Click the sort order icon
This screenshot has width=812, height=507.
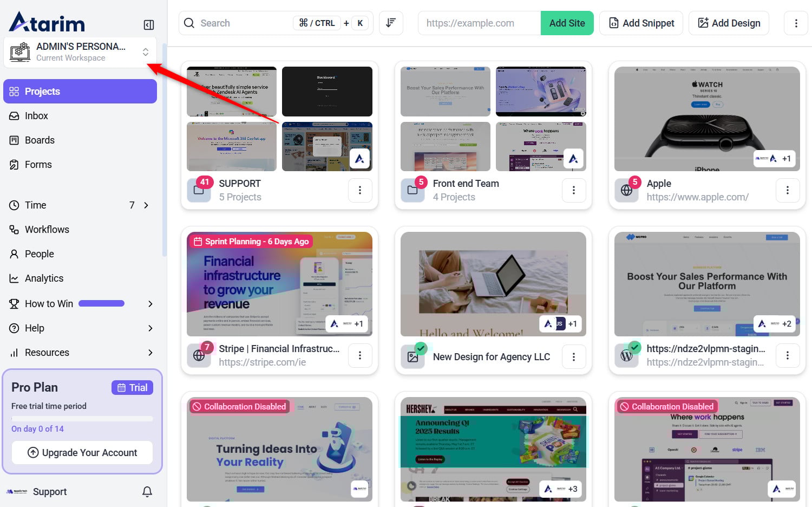pyautogui.click(x=391, y=23)
